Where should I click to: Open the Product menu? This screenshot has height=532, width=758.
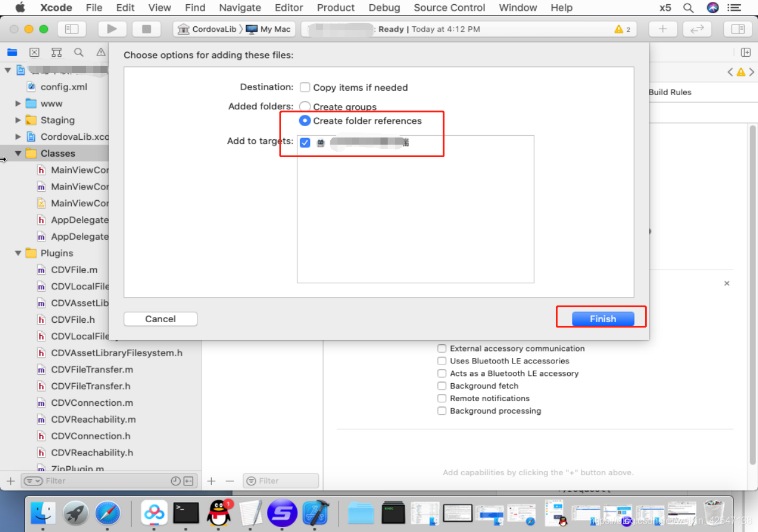[x=336, y=8]
